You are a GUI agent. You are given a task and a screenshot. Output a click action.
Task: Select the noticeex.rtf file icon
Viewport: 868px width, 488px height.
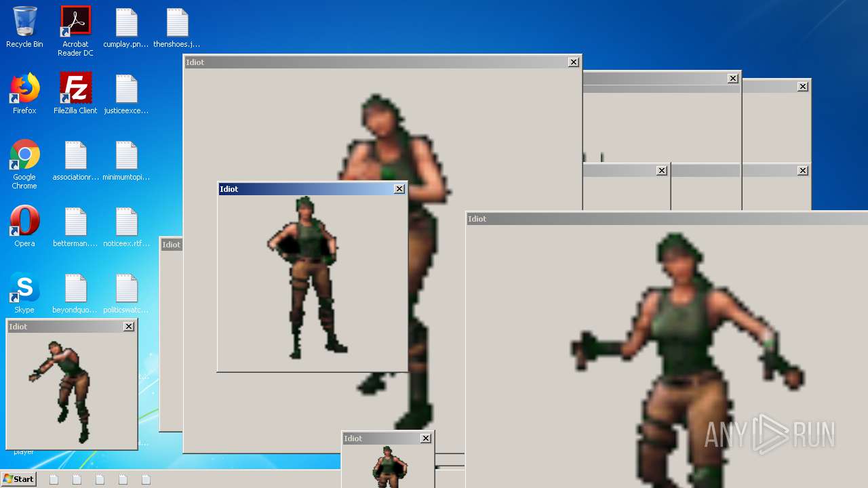coord(126,226)
